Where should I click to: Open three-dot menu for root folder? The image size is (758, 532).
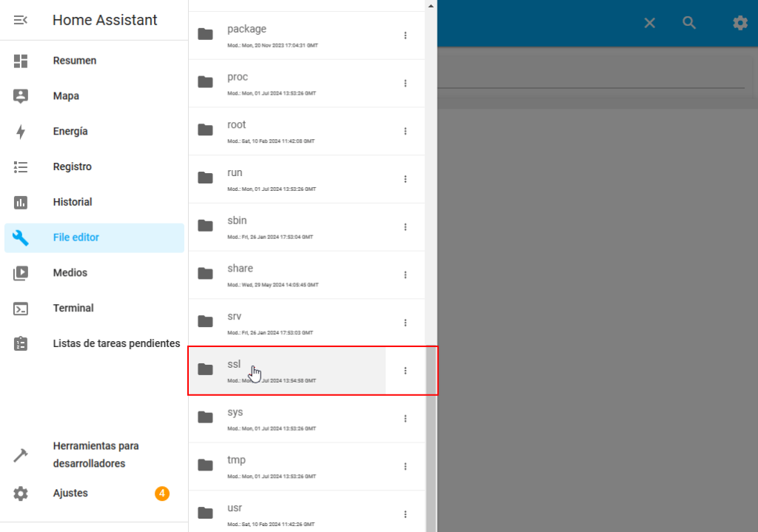tap(405, 131)
